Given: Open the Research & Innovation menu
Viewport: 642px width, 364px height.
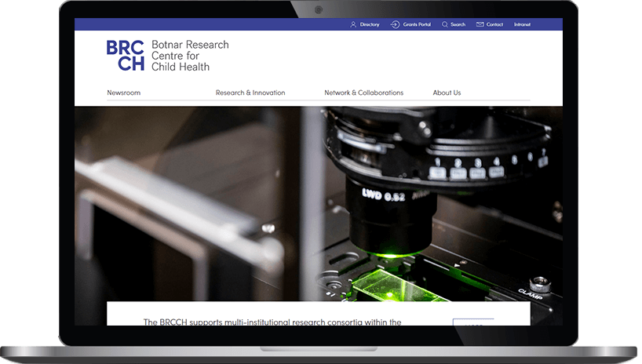Looking at the screenshot, I should [250, 93].
